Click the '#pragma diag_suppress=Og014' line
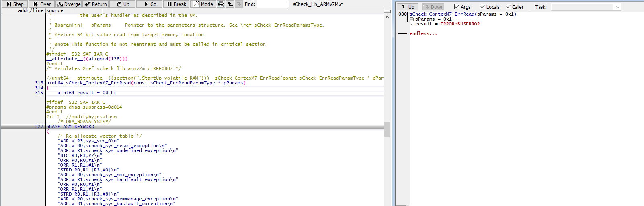The height and width of the screenshot is (206, 644). [84, 107]
